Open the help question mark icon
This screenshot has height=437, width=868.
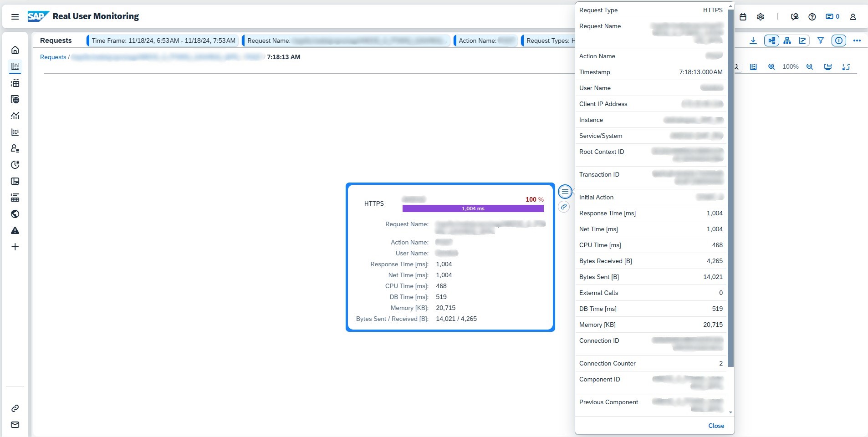click(812, 17)
